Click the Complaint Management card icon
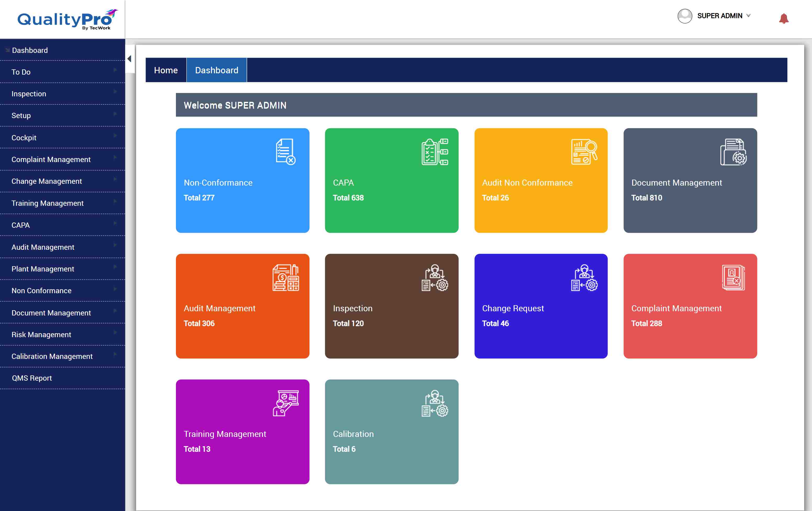 point(733,277)
